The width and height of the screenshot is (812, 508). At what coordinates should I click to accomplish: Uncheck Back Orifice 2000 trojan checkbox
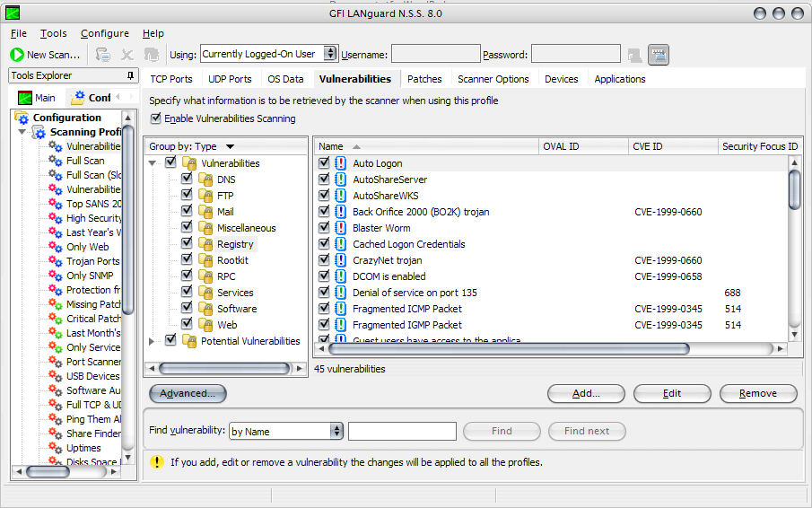click(324, 211)
